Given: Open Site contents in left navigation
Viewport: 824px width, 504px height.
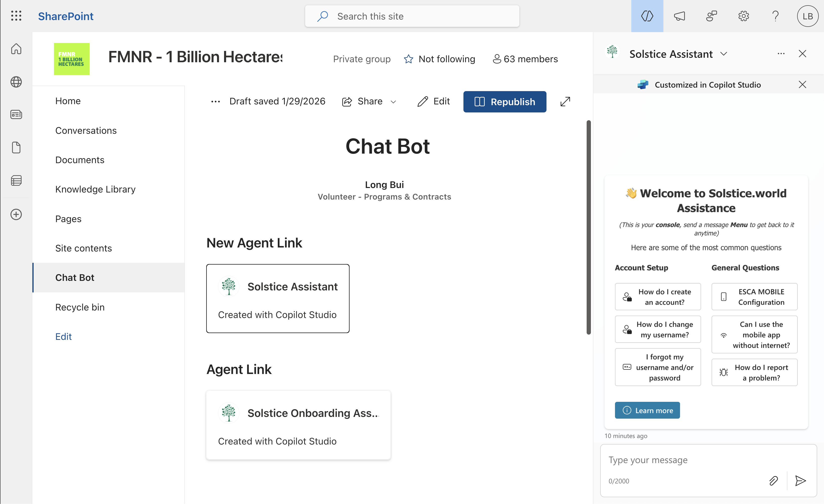Looking at the screenshot, I should coord(84,248).
